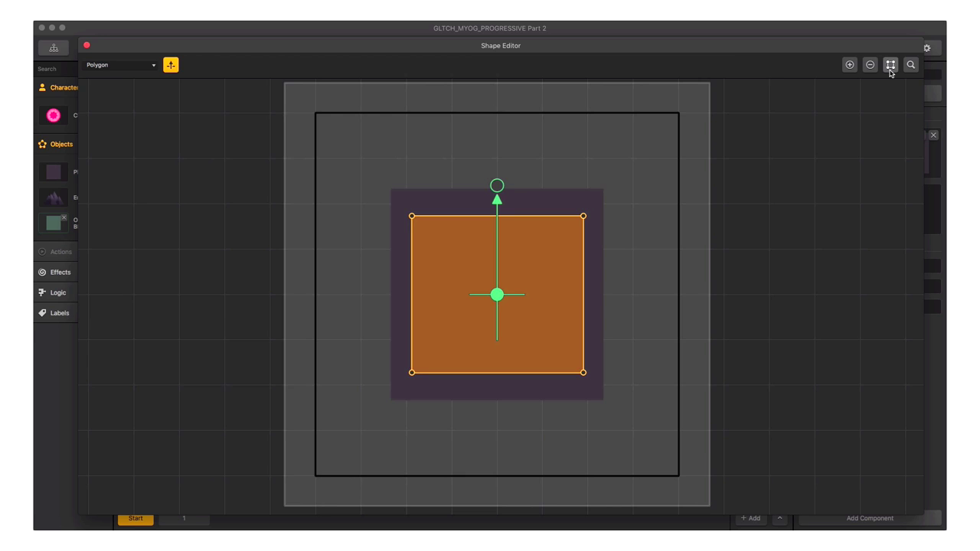The width and height of the screenshot is (980, 551).
Task: Toggle the yellow origin anchor button
Action: [x=171, y=65]
